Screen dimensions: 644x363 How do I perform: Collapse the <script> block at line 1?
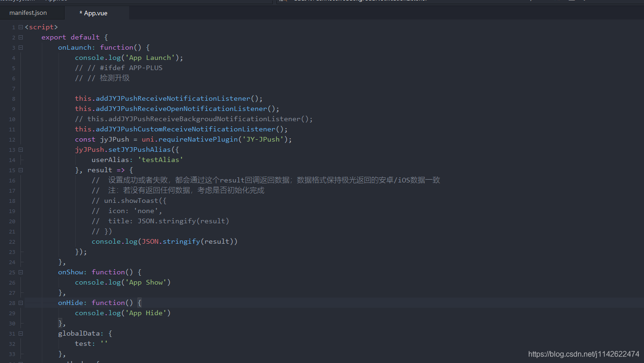20,27
